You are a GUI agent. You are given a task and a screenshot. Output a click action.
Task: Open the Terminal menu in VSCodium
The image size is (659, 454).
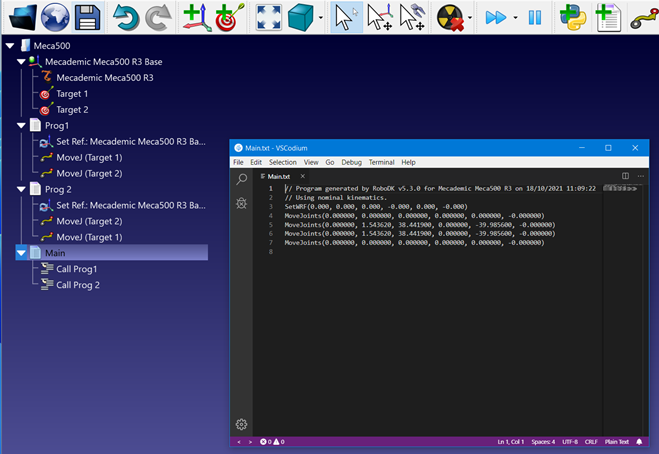click(381, 162)
